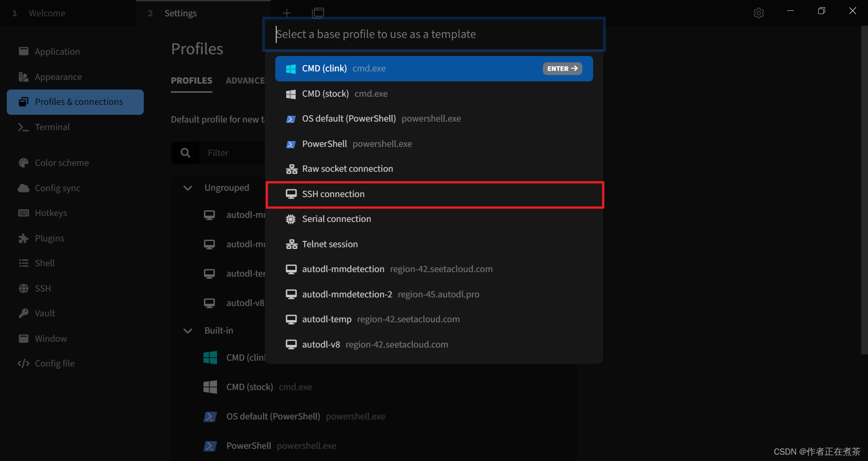The width and height of the screenshot is (868, 461).
Task: Select Telnet session template
Action: tap(434, 244)
